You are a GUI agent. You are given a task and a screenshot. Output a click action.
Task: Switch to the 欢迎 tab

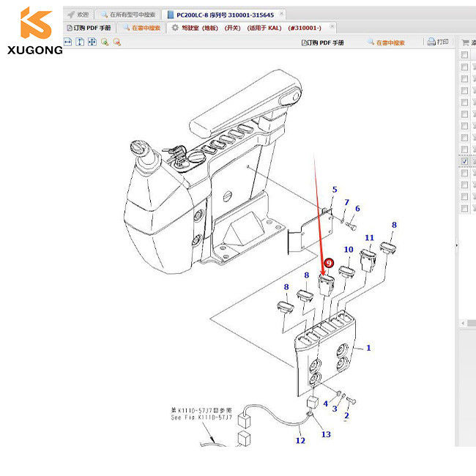[x=80, y=14]
